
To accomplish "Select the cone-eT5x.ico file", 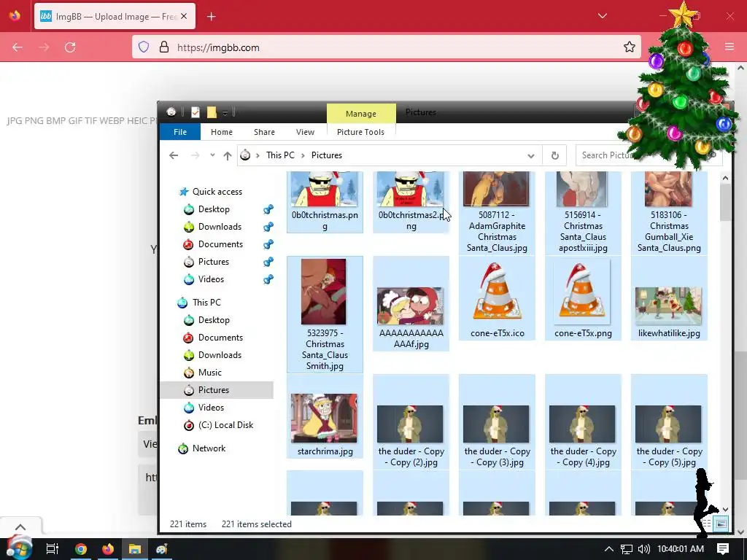I will coord(497,297).
